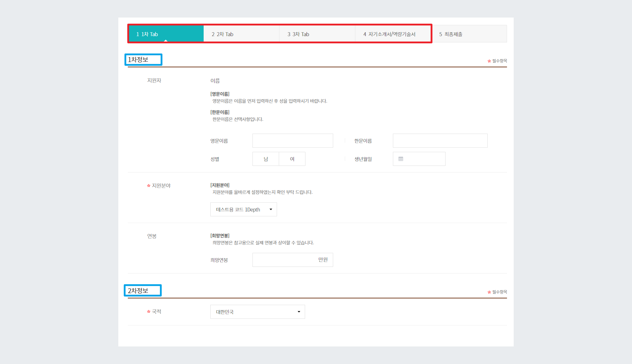Open the 자기소개서/역량기술서 tab
Screen dimensions: 632x364
click(x=393, y=34)
